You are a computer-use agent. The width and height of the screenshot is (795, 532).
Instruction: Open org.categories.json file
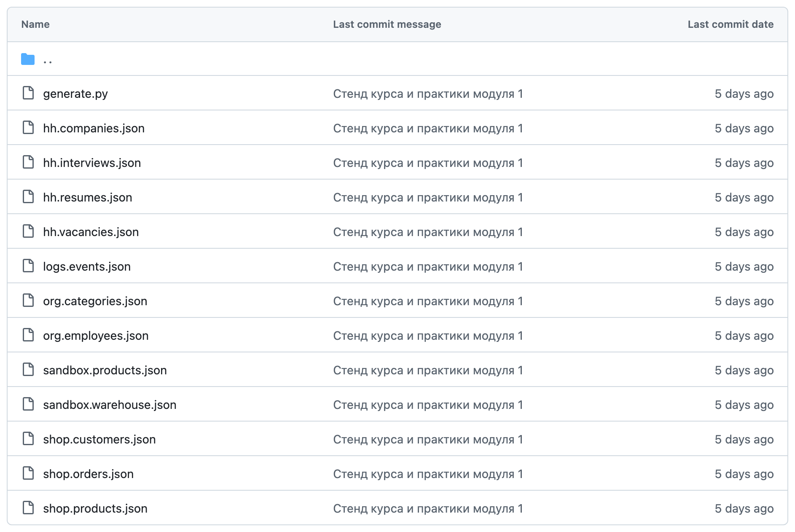95,301
